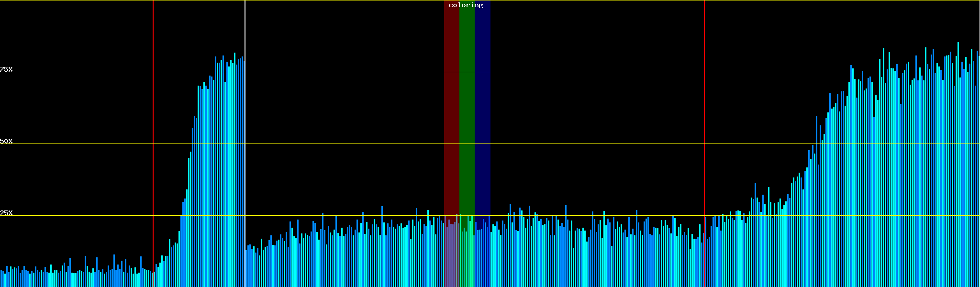Click the 75% axis label
Image resolution: width=980 pixels, height=287 pixels.
pyautogui.click(x=6, y=69)
